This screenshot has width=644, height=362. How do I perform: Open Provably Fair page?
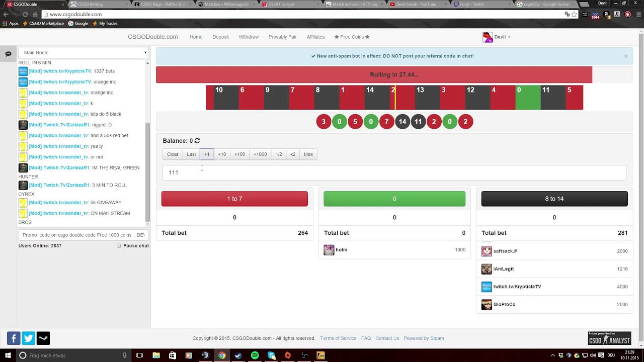[x=283, y=37]
